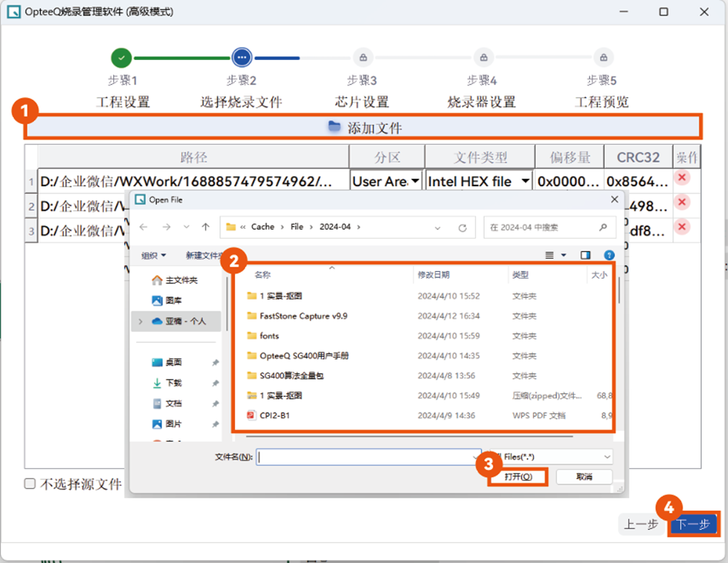The width and height of the screenshot is (728, 563).
Task: Enable the 不选择源文件 checkbox
Action: [x=30, y=484]
